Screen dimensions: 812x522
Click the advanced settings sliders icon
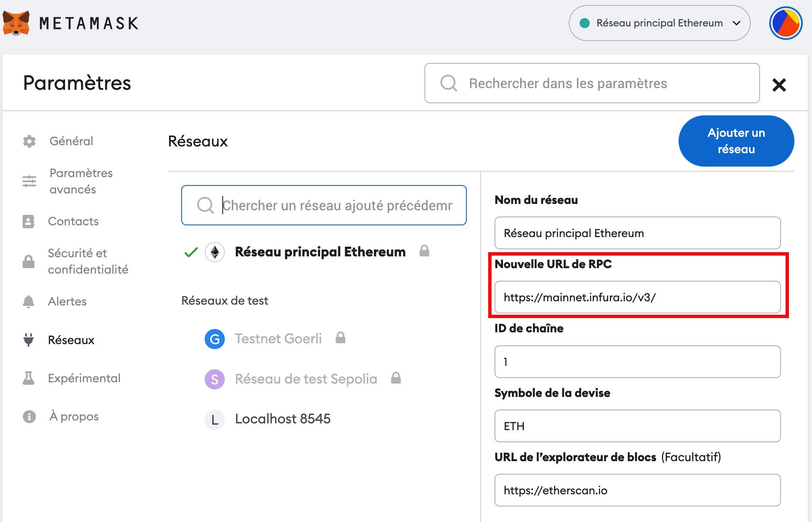coord(29,181)
